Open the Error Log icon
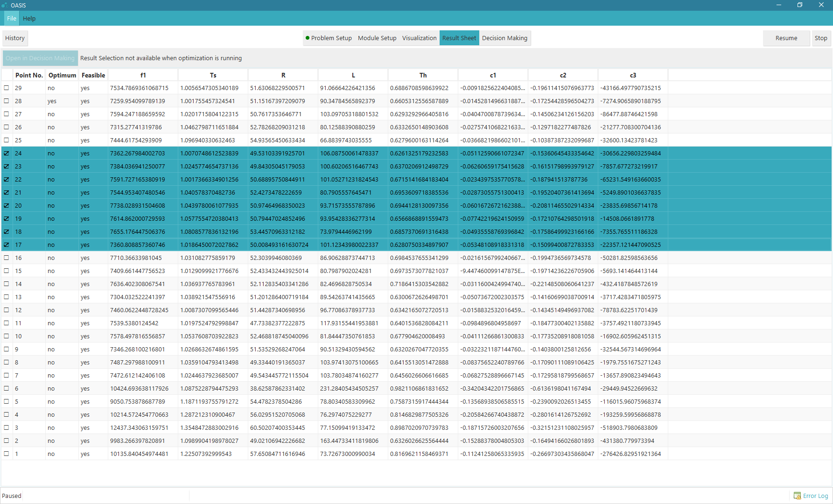 797,496
